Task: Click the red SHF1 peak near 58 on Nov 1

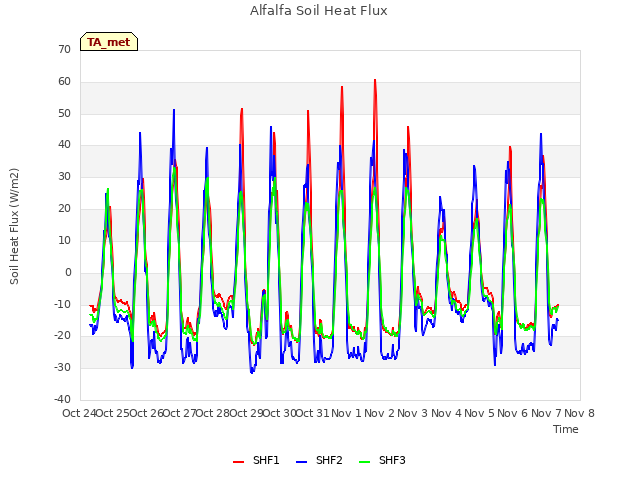Action: coord(342,87)
